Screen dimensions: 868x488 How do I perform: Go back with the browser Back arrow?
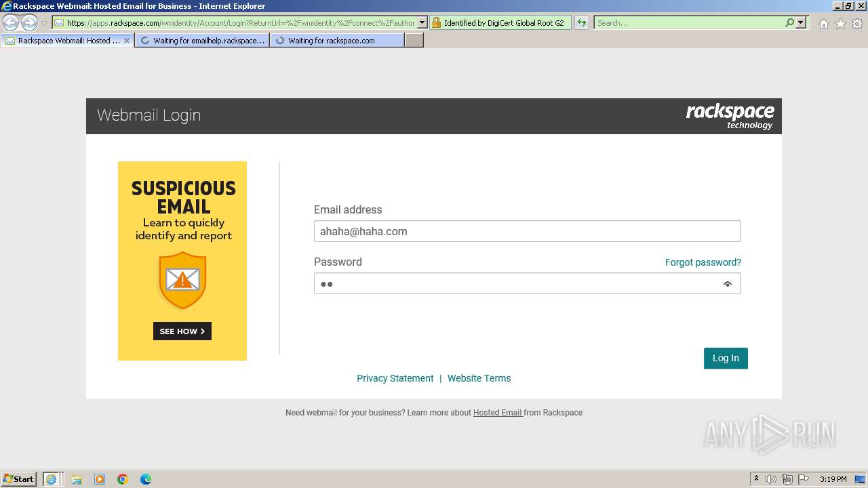[x=11, y=23]
